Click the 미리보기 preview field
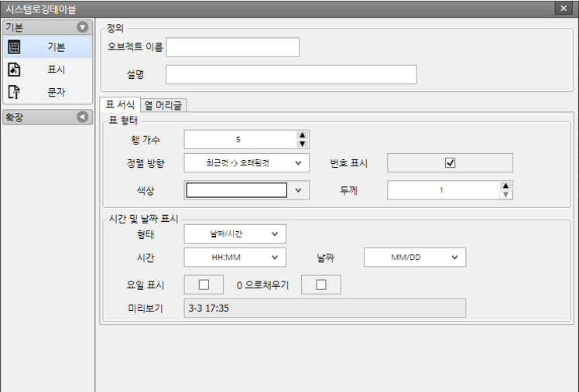Screen dimensions: 579x392 [x=325, y=308]
